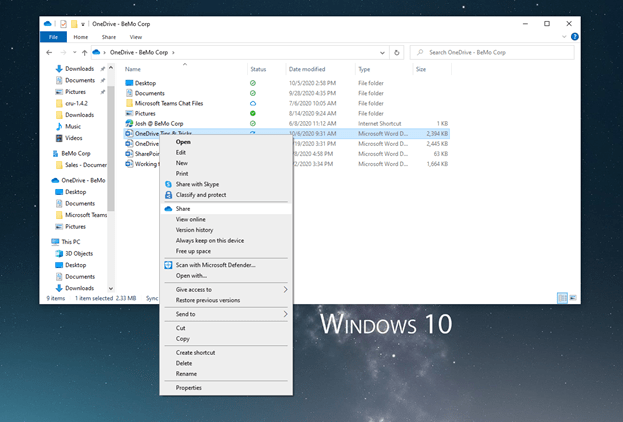
Task: Click the Forward navigation arrow
Action: click(x=63, y=52)
